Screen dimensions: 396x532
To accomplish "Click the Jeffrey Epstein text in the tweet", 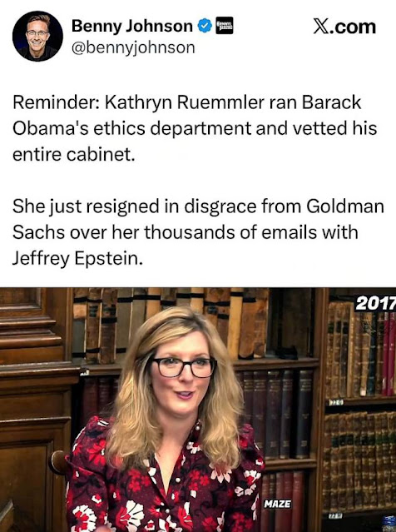I will (77, 259).
